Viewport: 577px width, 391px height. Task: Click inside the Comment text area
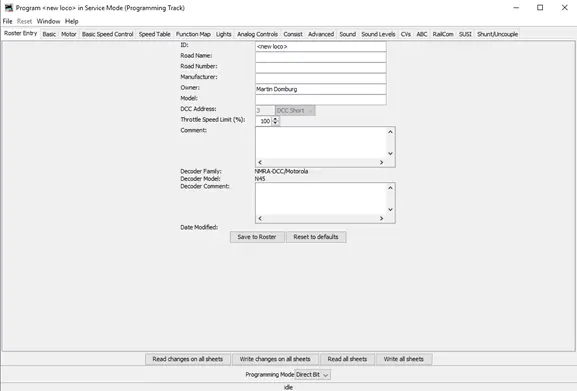pos(321,143)
